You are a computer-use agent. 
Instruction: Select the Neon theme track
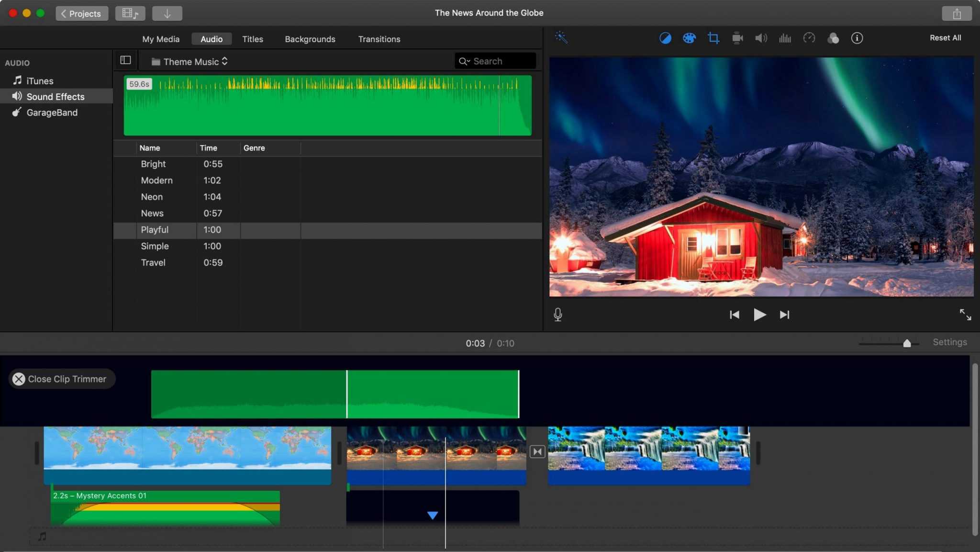click(327, 197)
